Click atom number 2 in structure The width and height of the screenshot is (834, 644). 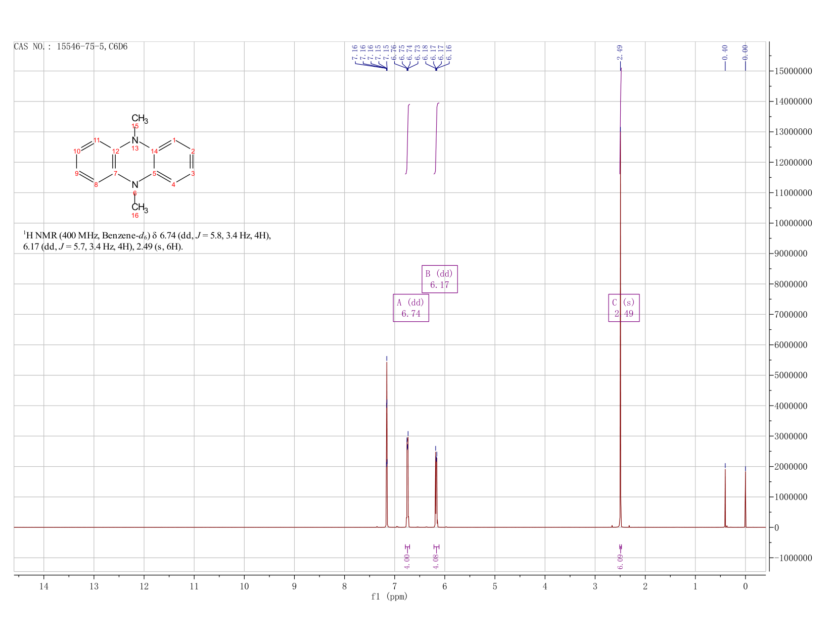click(x=193, y=151)
